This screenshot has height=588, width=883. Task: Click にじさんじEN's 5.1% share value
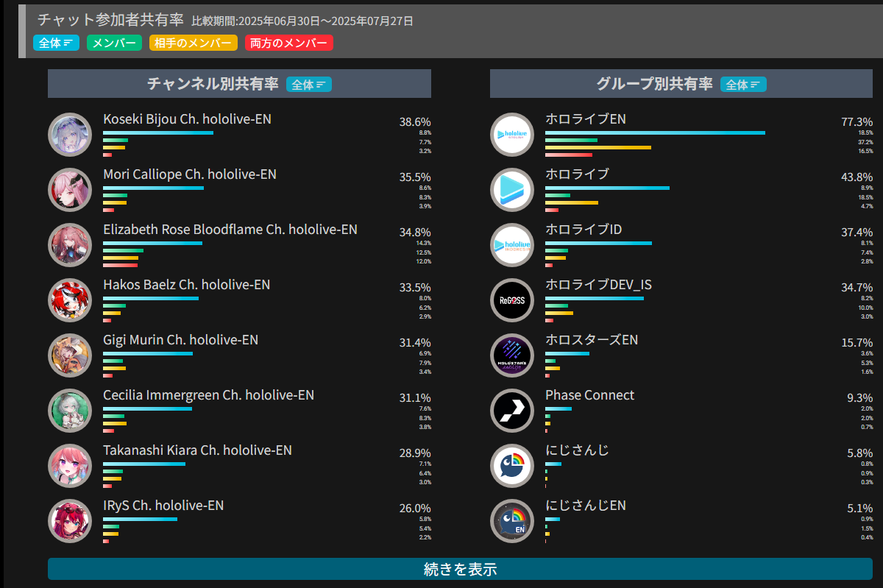point(860,509)
